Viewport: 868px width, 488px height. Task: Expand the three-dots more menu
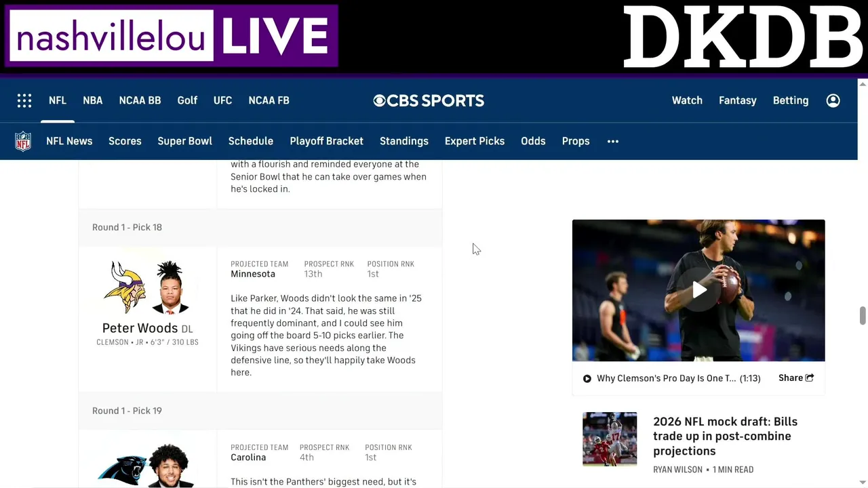pyautogui.click(x=613, y=141)
